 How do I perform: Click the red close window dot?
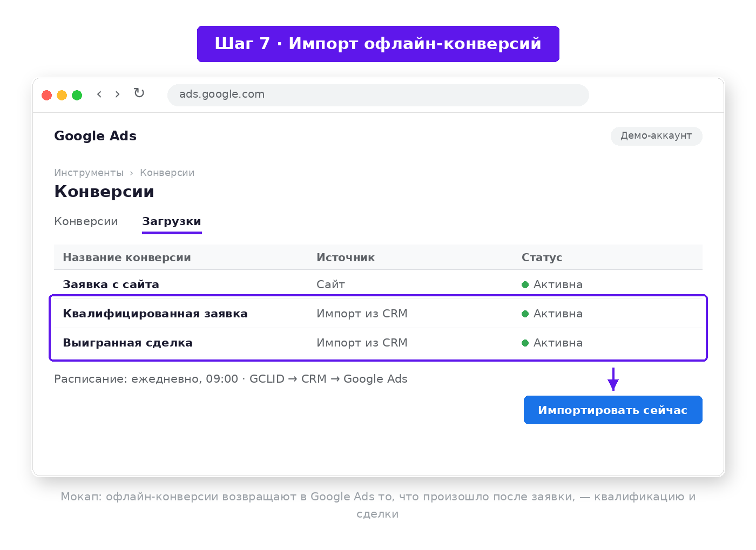pos(47,95)
